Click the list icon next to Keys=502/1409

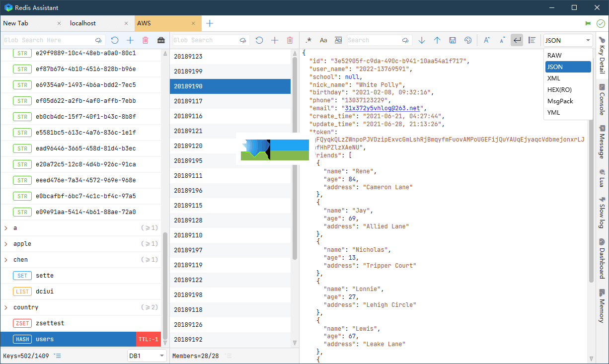(58, 356)
